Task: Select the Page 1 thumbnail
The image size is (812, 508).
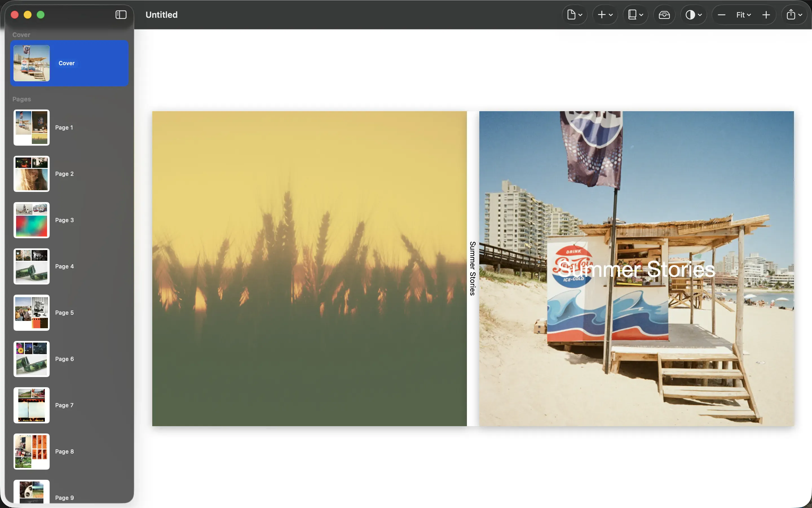Action: coord(32,128)
